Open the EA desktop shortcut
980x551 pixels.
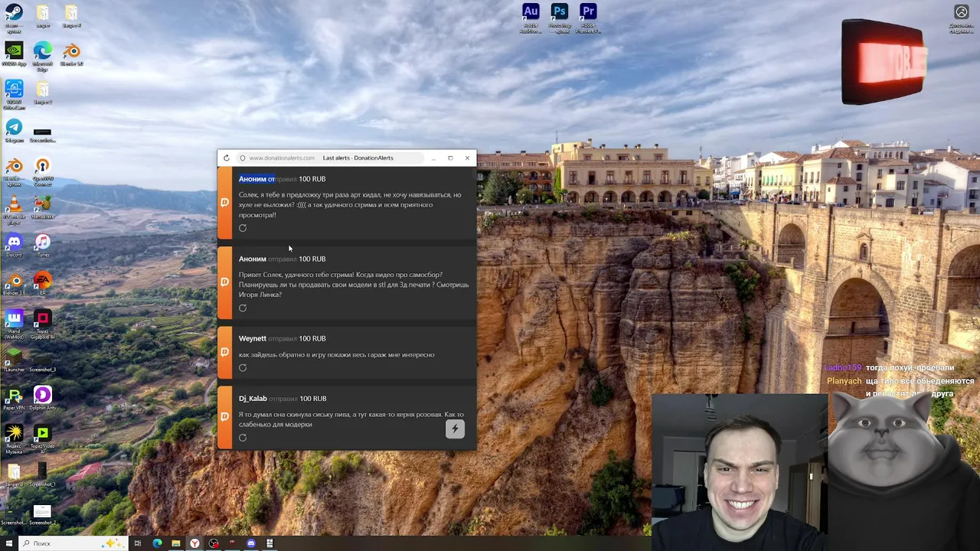tap(43, 284)
